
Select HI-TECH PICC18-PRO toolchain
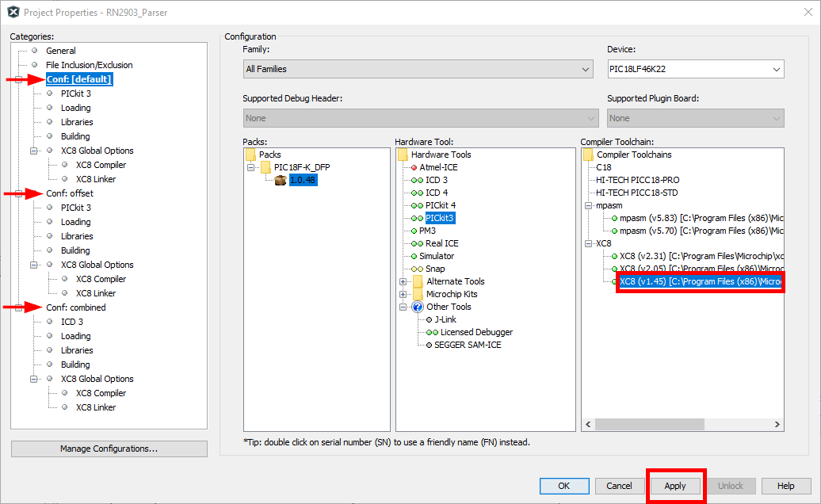[638, 180]
